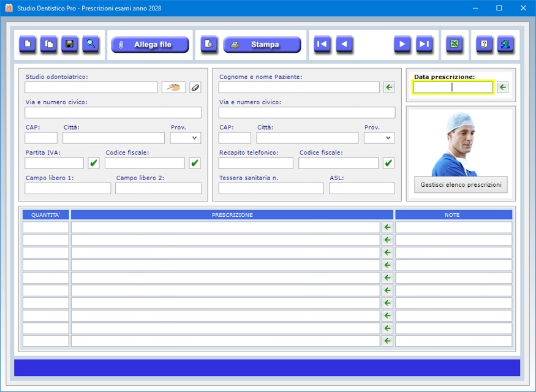This screenshot has width=536, height=392.
Task: Click the last row's Prescrizione cell
Action: pyautogui.click(x=225, y=341)
